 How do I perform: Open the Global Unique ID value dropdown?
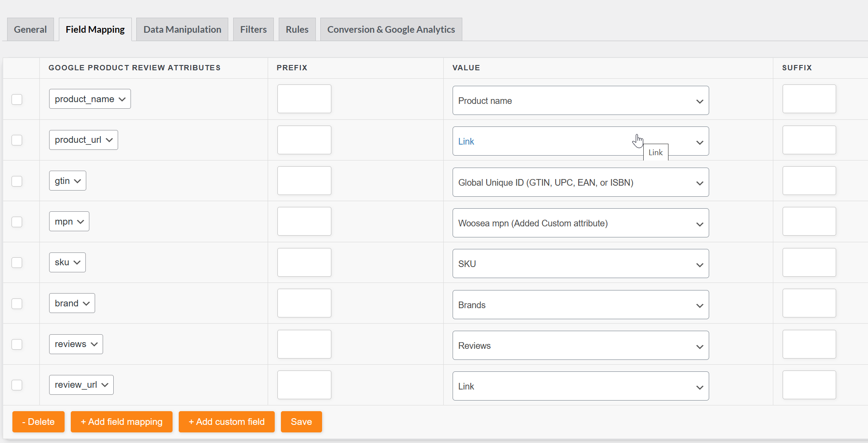580,183
